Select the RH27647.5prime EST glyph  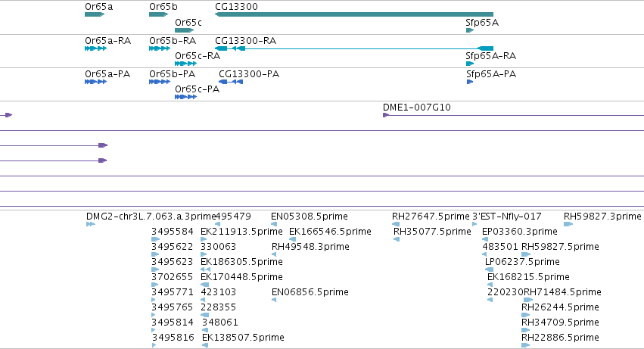[396, 224]
